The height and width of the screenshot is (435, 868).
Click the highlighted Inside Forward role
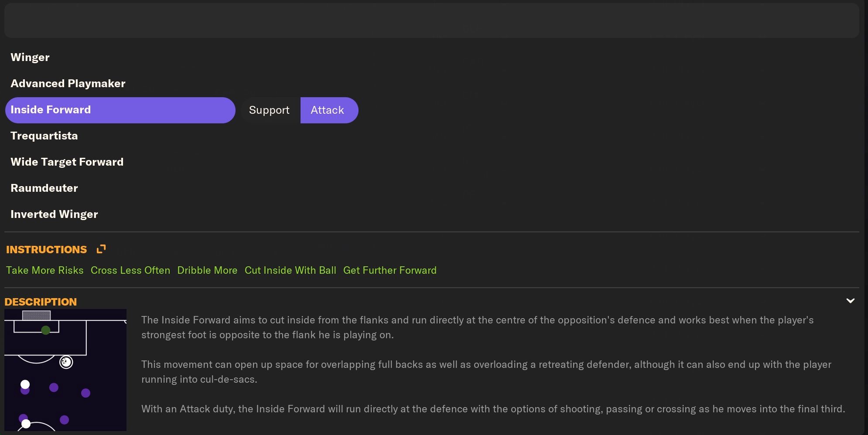click(120, 110)
